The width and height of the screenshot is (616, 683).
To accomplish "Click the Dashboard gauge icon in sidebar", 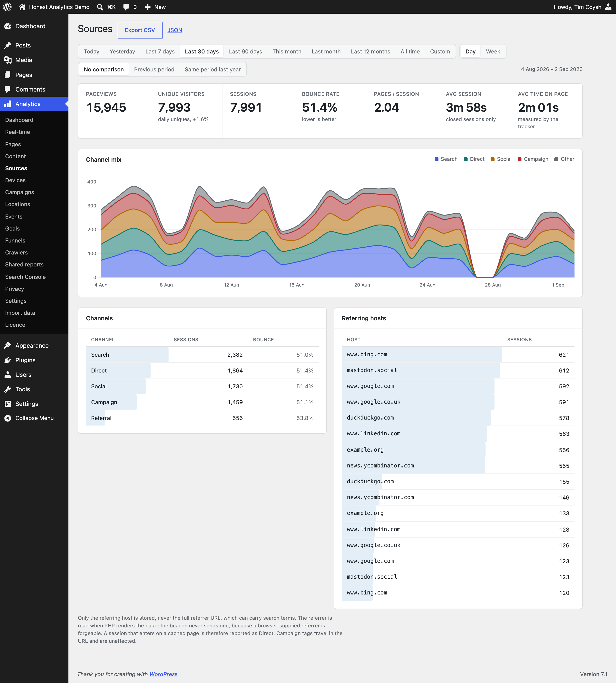I will pos(8,26).
